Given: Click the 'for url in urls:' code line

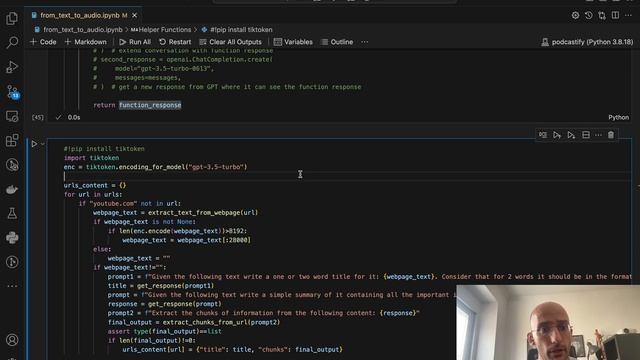Looking at the screenshot, I should pyautogui.click(x=93, y=195).
